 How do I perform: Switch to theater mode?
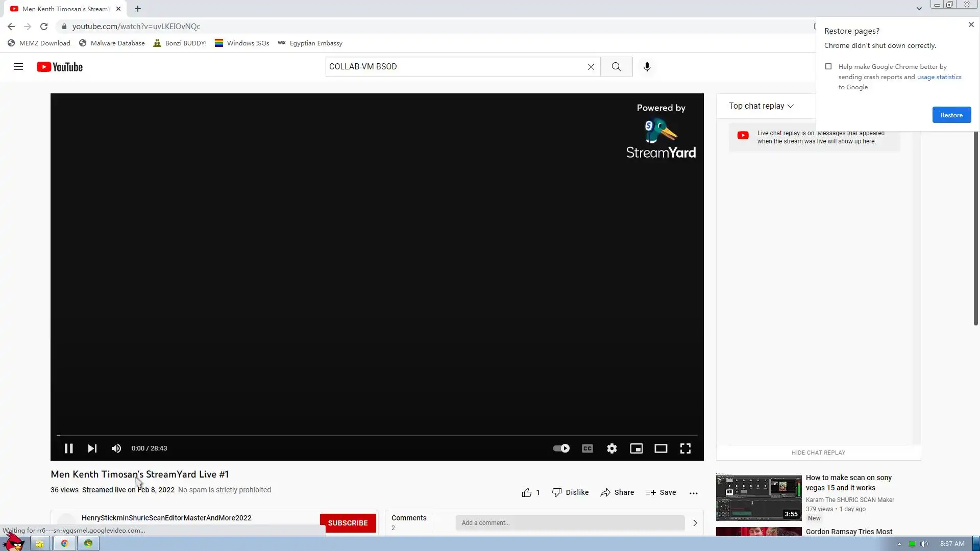[661, 448]
